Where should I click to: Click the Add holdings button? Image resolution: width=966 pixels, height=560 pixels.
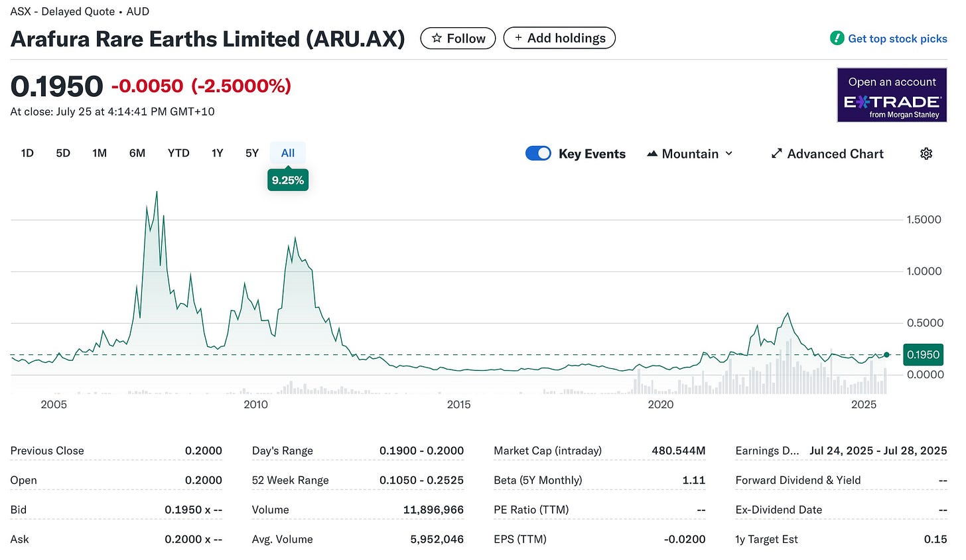pos(559,38)
